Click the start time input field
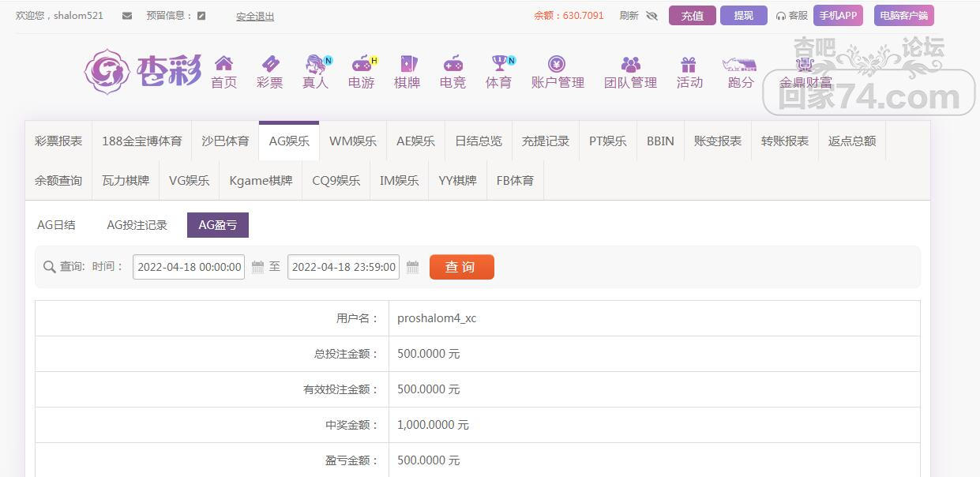This screenshot has height=477, width=980. [189, 267]
